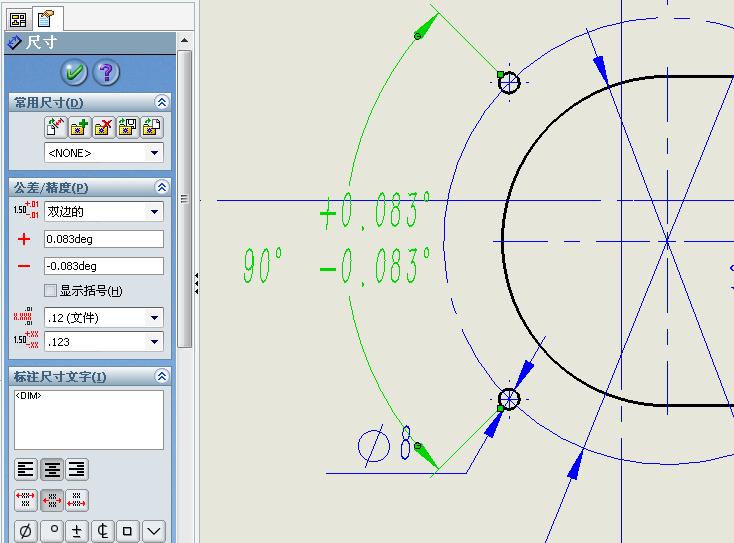The height and width of the screenshot is (543, 734).
Task: Select the 90° angle dimension text
Action: click(x=263, y=265)
